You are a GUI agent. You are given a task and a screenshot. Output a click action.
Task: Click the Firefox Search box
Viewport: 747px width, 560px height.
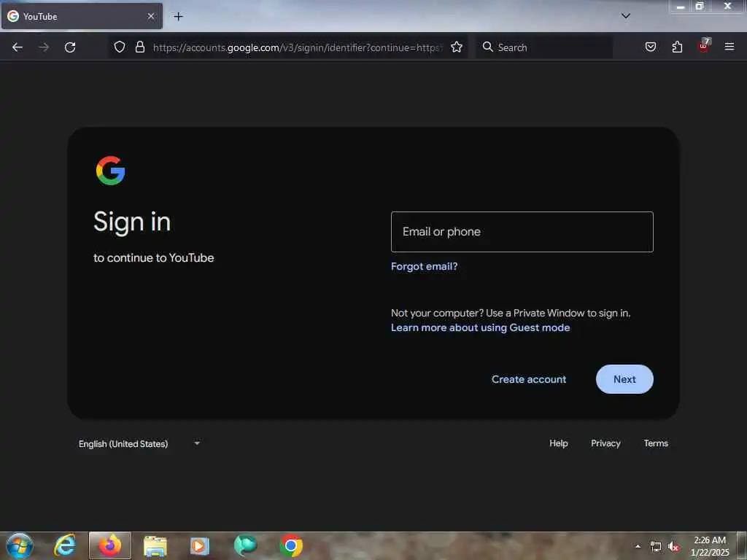click(x=544, y=47)
